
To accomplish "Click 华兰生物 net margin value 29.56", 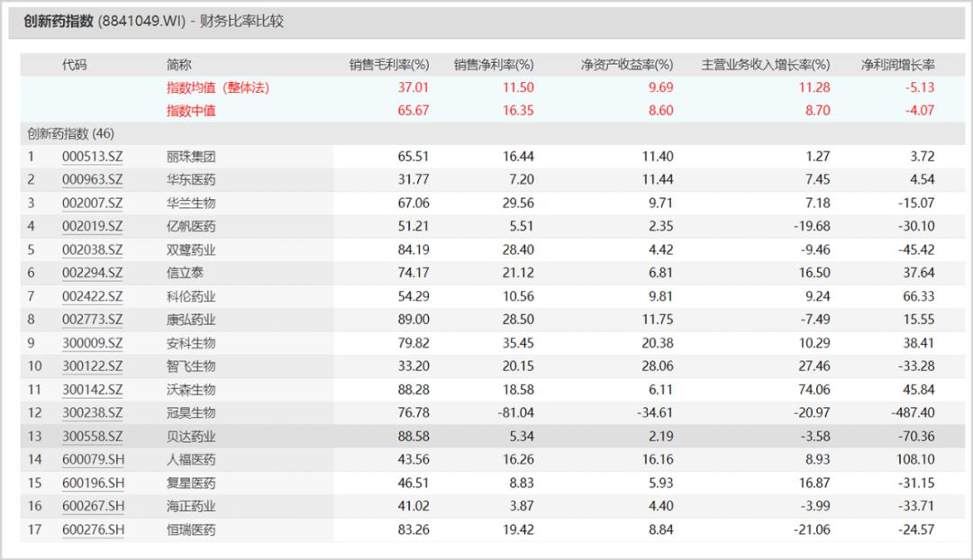I will 518,203.
